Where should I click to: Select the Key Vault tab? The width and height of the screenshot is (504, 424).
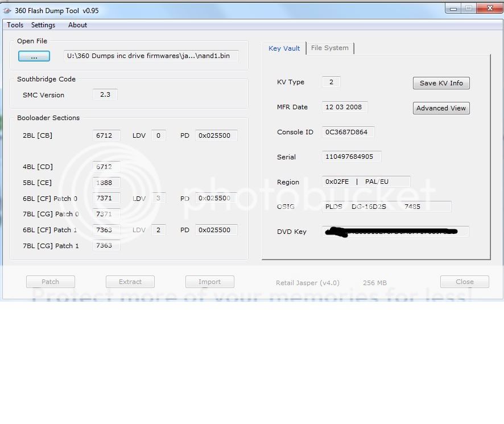click(284, 48)
